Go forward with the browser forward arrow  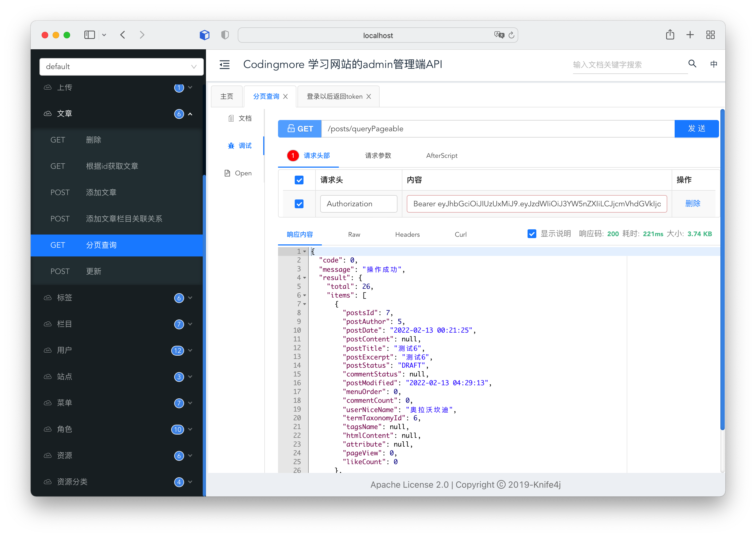coord(142,35)
